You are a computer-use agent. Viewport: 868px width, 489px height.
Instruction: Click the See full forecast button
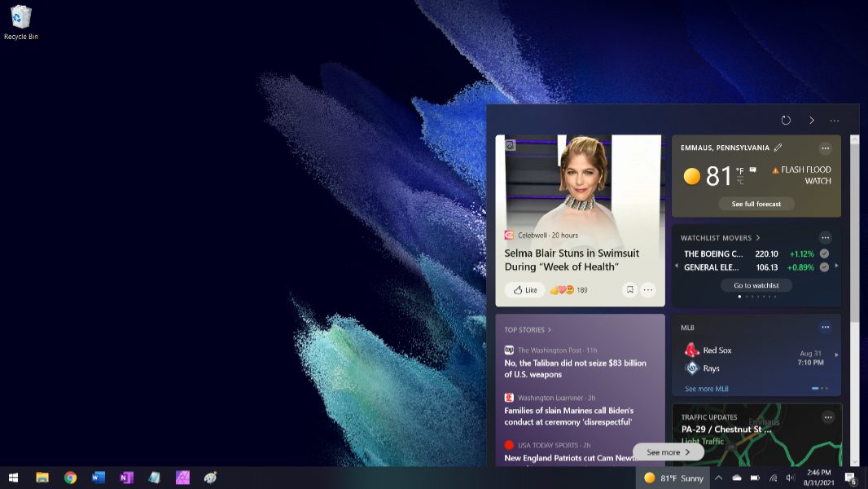tap(756, 204)
